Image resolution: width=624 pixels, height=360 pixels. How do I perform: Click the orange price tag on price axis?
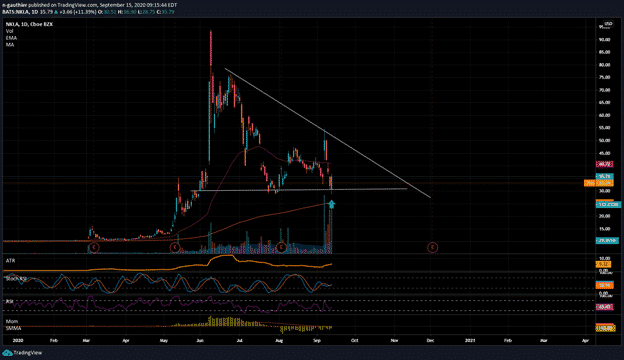(x=598, y=183)
